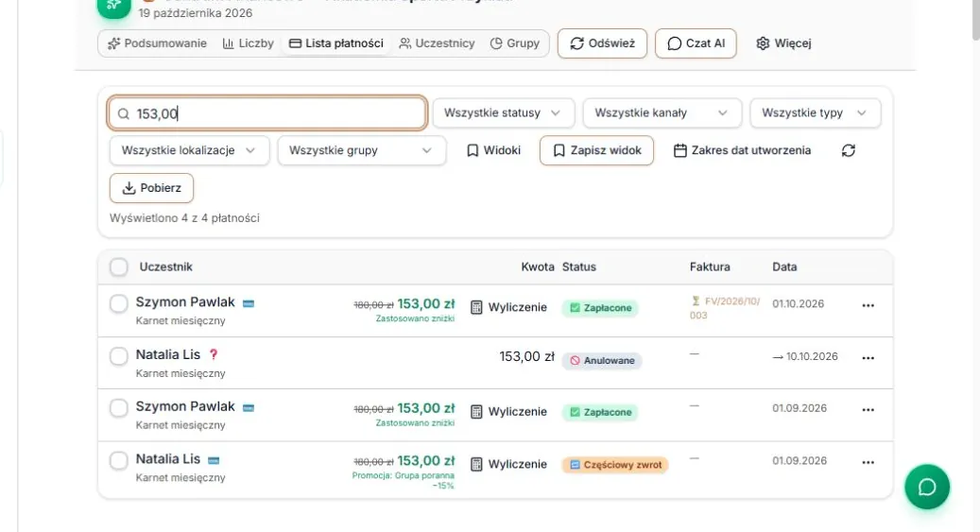980x532 pixels.
Task: Open Wszystkie kanały dropdown
Action: pos(662,113)
